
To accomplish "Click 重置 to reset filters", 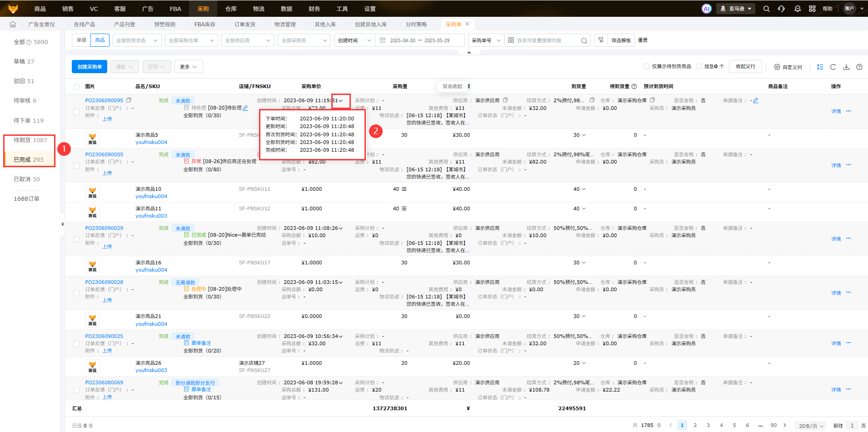I will [643, 40].
